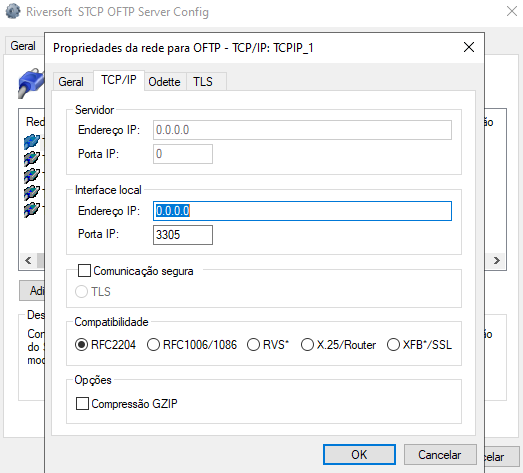Select the fifth network icon in the list
The width and height of the screenshot is (523, 473).
(32, 209)
